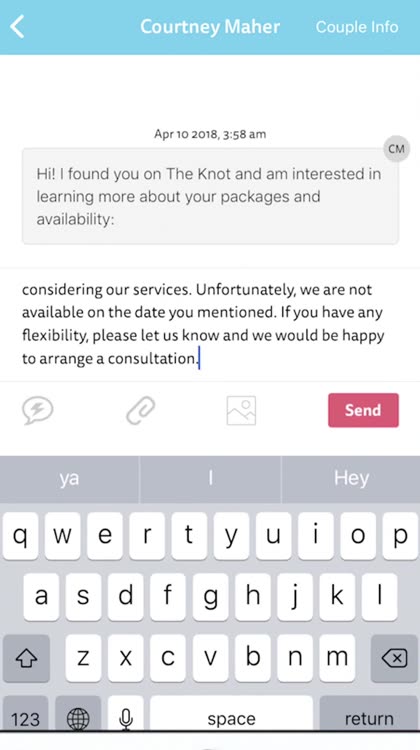This screenshot has height=750, width=420.
Task: Open the quick reply lightning bubble icon
Action: (x=38, y=410)
